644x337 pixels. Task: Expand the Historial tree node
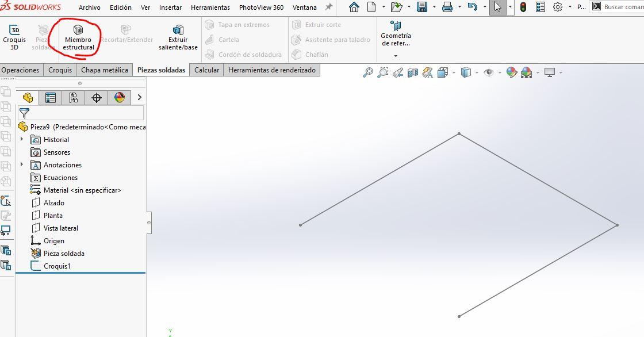click(x=22, y=140)
